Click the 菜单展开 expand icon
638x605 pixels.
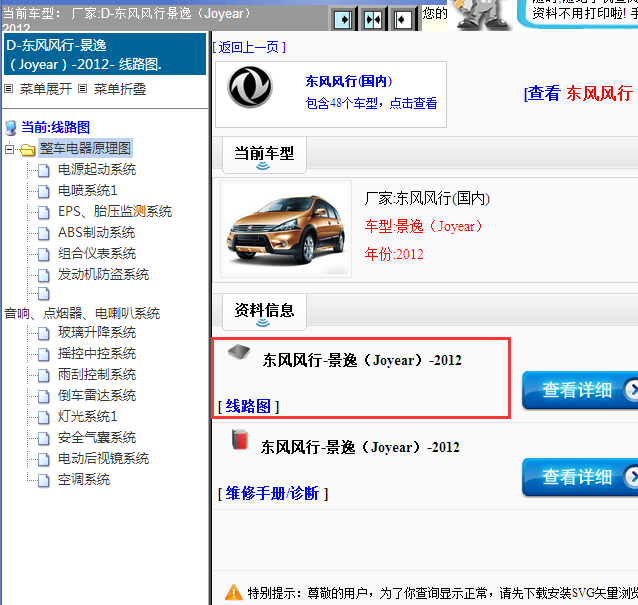tap(9, 89)
